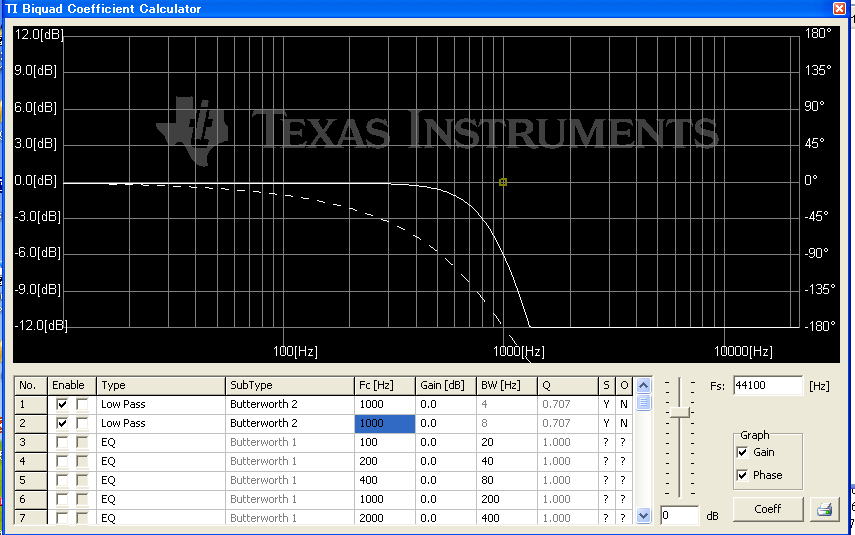Toggle the Phase graph checkbox
Image resolution: width=855 pixels, height=535 pixels.
pos(742,475)
